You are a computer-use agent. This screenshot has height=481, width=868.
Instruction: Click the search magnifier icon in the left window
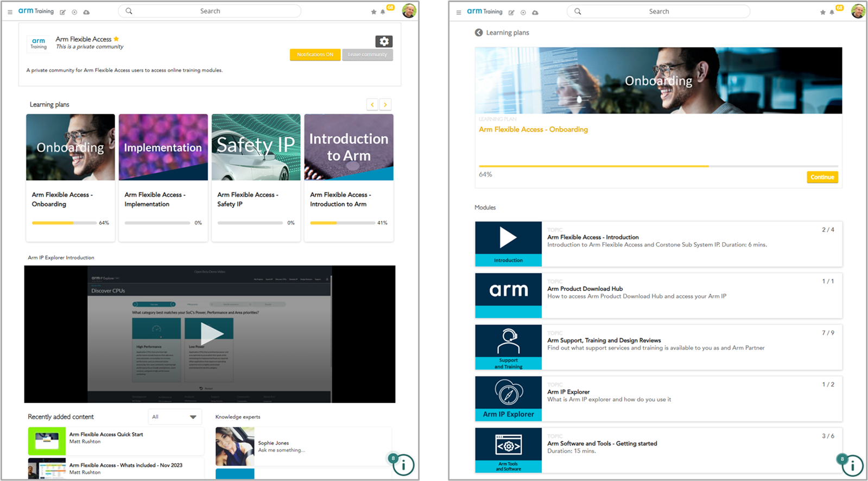click(x=129, y=11)
